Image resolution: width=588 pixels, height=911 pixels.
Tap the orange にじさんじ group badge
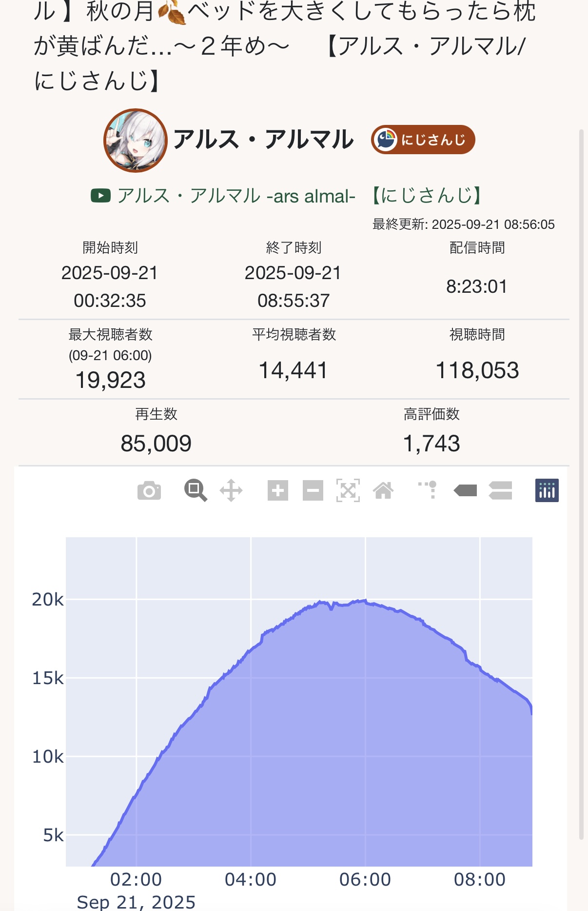pyautogui.click(x=423, y=140)
